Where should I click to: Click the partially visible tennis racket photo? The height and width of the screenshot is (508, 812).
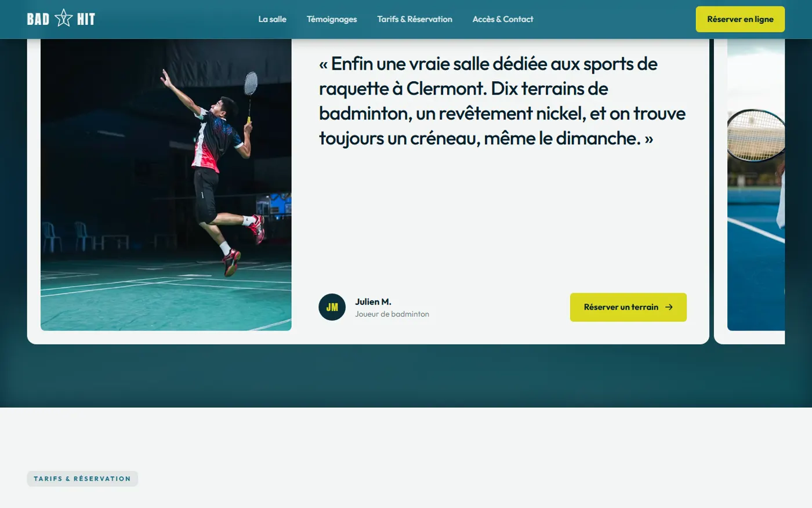click(x=756, y=184)
